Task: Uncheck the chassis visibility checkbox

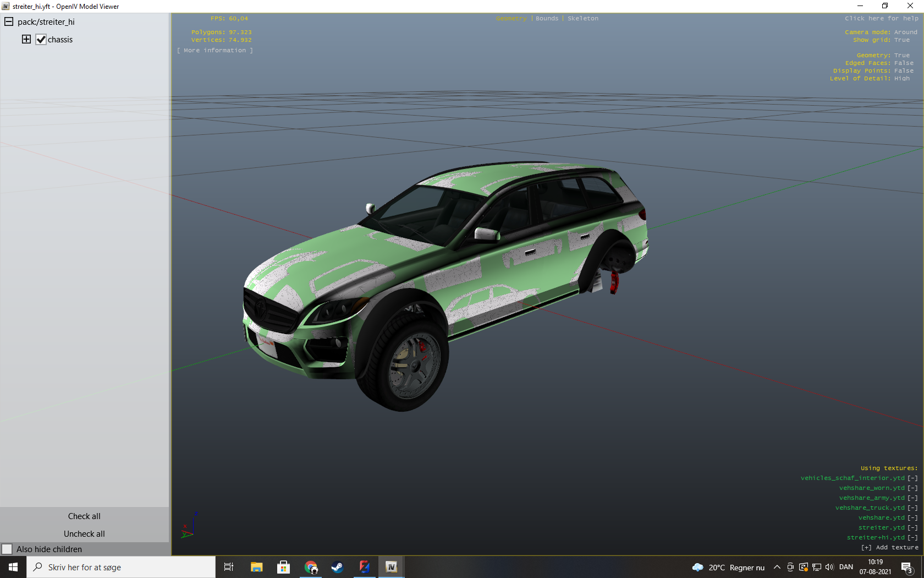Action: click(41, 40)
